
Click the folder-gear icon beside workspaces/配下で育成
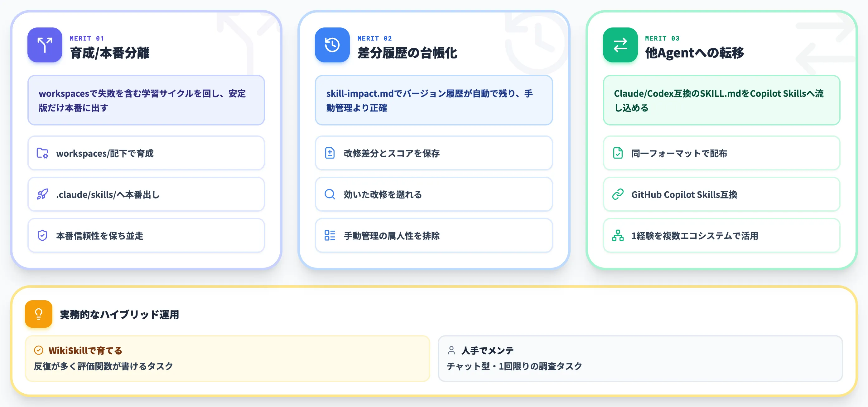pos(42,153)
